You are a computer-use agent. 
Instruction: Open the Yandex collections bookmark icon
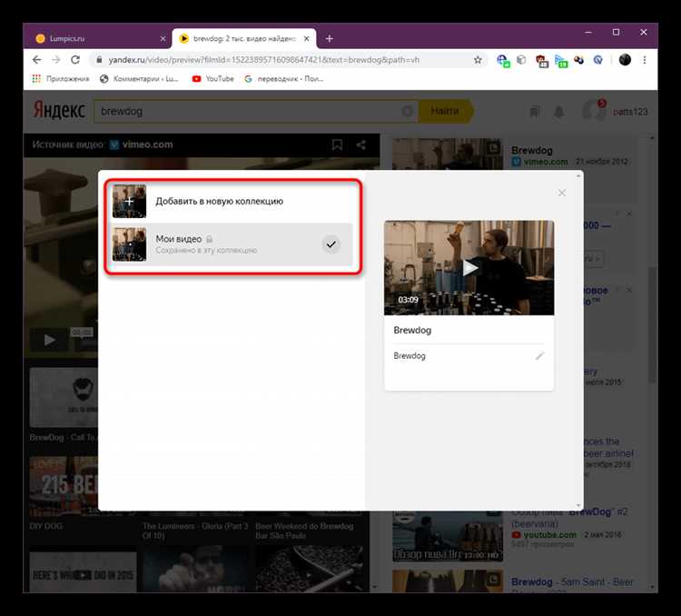tap(535, 112)
